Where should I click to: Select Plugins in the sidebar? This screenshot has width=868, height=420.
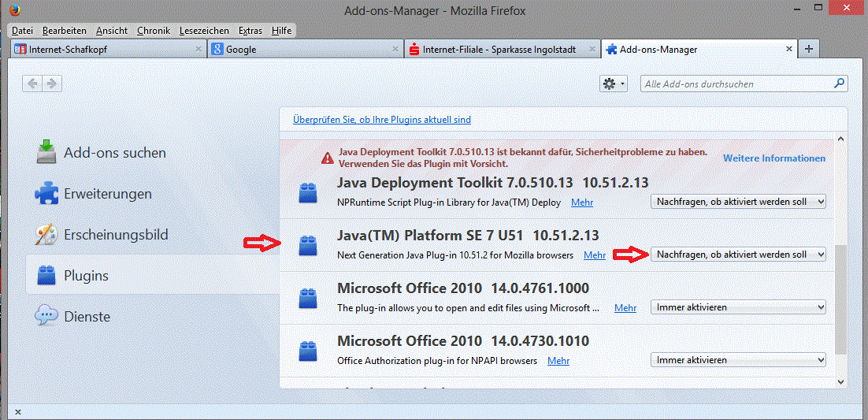(x=152, y=275)
